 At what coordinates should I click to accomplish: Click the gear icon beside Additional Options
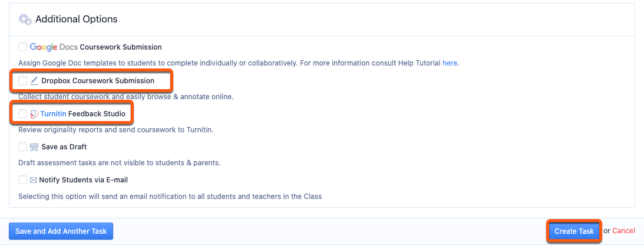[x=25, y=19]
